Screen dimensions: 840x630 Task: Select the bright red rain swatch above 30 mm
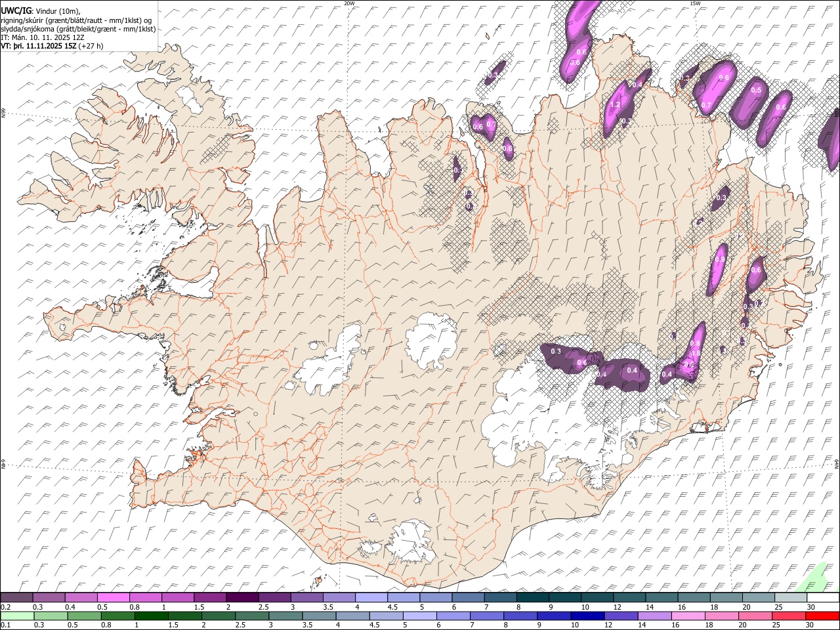[x=822, y=616]
